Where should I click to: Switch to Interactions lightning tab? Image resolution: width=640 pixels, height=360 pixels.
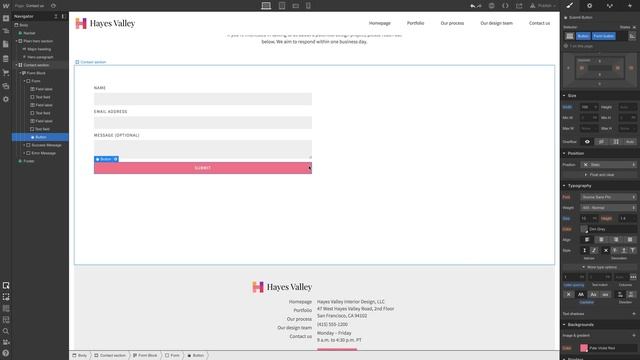click(x=629, y=6)
